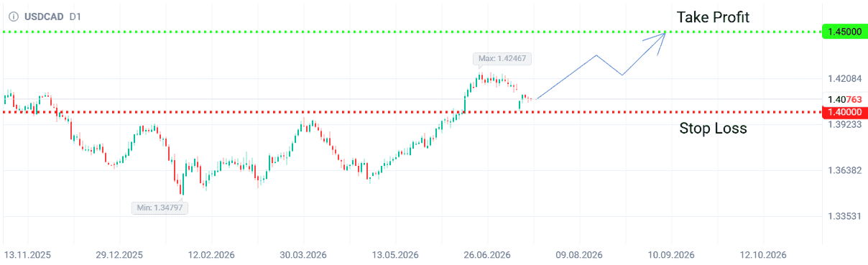Click the Max: 1.42467 marker
Screen dimensions: 868x265
click(503, 59)
